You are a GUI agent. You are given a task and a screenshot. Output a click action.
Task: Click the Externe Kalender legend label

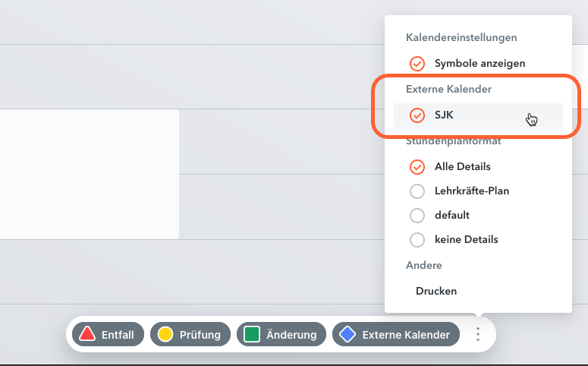[400, 334]
